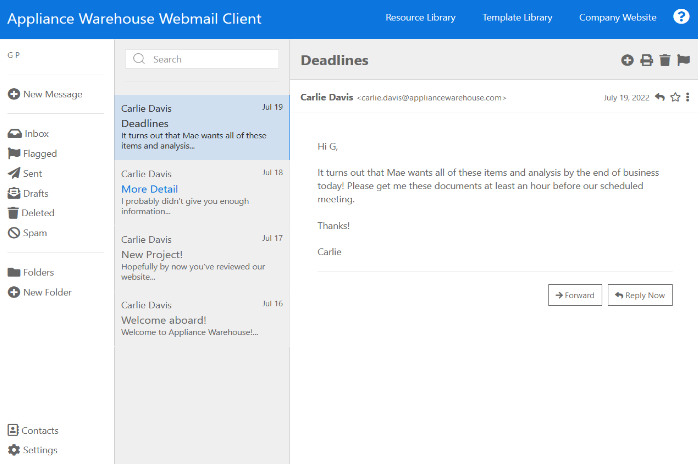Image resolution: width=698 pixels, height=464 pixels.
Task: Open the Inbox folder
Action: tap(28, 134)
